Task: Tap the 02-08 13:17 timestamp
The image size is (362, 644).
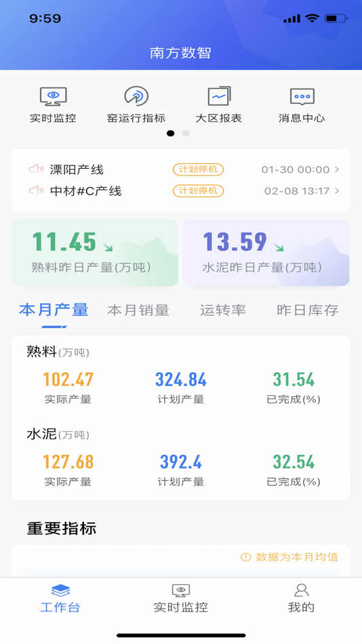Action: pyautogui.click(x=297, y=190)
